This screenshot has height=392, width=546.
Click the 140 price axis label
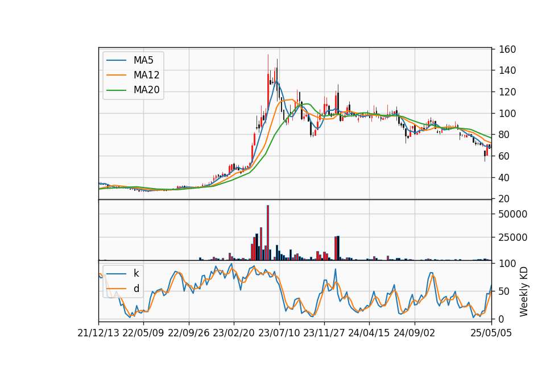coord(507,70)
